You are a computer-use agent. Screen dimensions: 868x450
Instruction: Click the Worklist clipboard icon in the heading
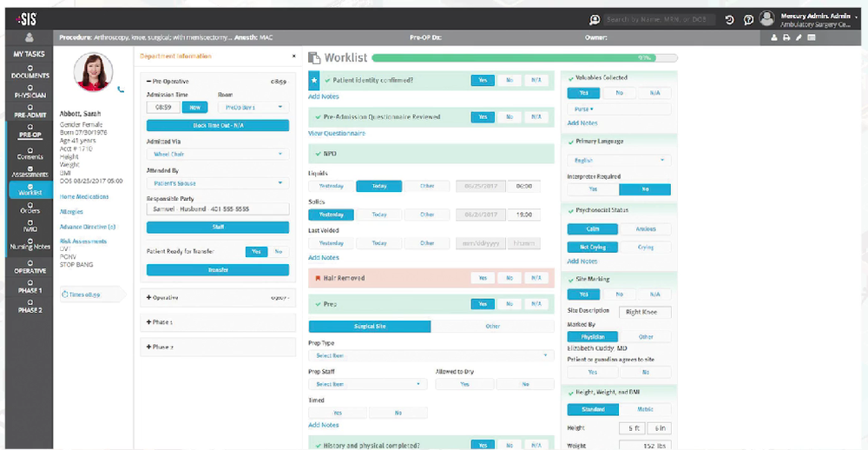pyautogui.click(x=314, y=57)
